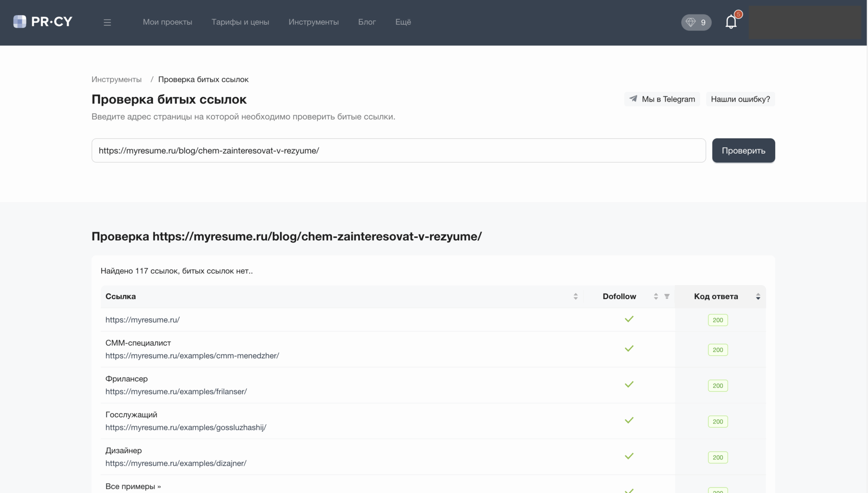Sort by Ссылка column arrows
Viewport: 868px width, 493px height.
576,296
